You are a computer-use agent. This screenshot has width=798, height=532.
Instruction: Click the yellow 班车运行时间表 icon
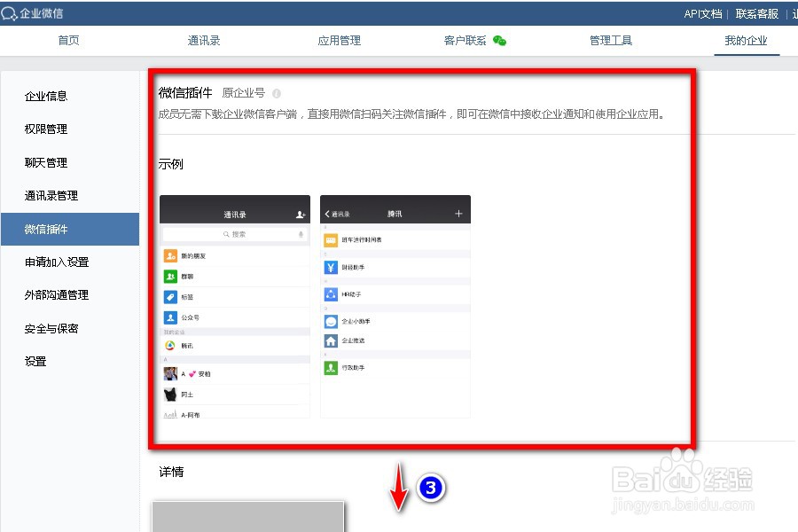pyautogui.click(x=331, y=239)
